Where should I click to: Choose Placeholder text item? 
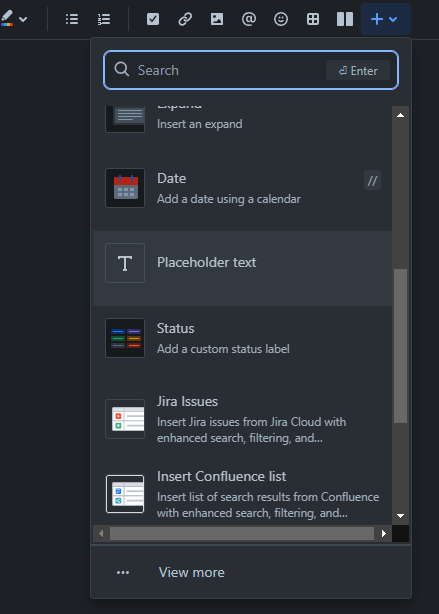click(x=242, y=269)
